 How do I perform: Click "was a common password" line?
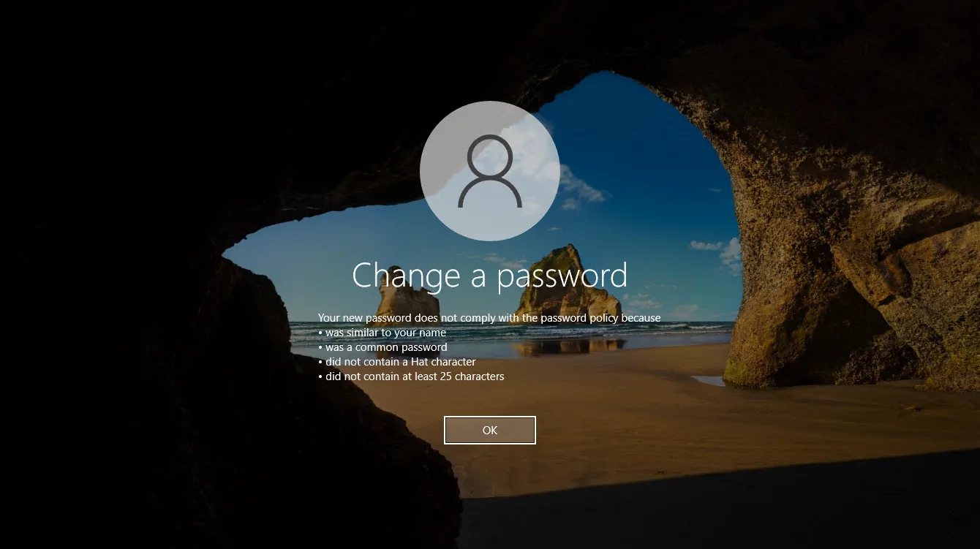point(382,347)
